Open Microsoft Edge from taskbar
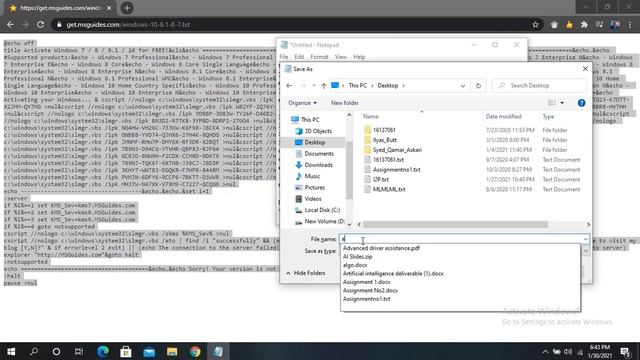The image size is (640, 360). pyautogui.click(x=103, y=351)
